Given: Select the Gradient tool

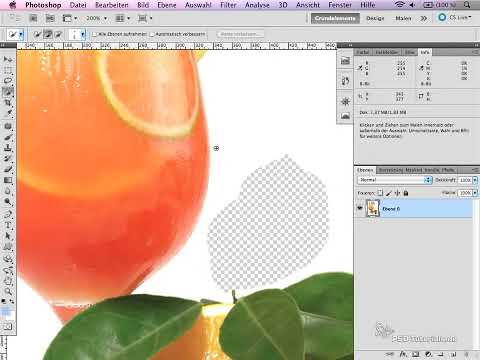Looking at the screenshot, I should coord(8,180).
